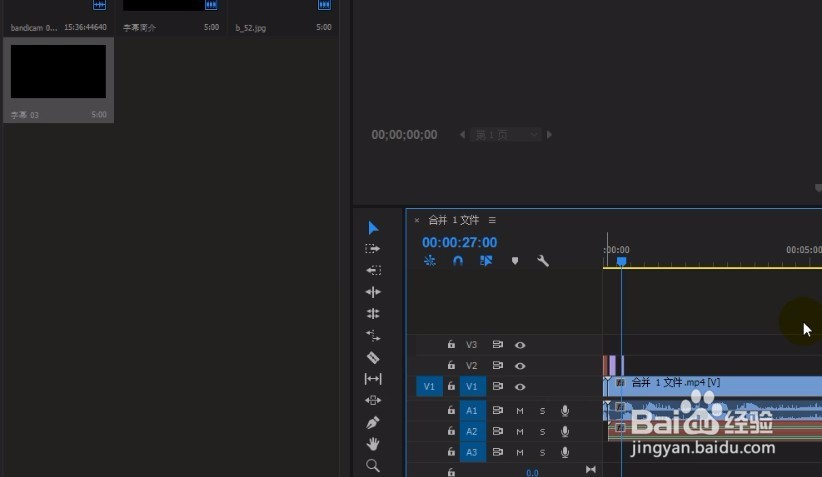Solo audio track A3
822x477 pixels.
coord(542,452)
